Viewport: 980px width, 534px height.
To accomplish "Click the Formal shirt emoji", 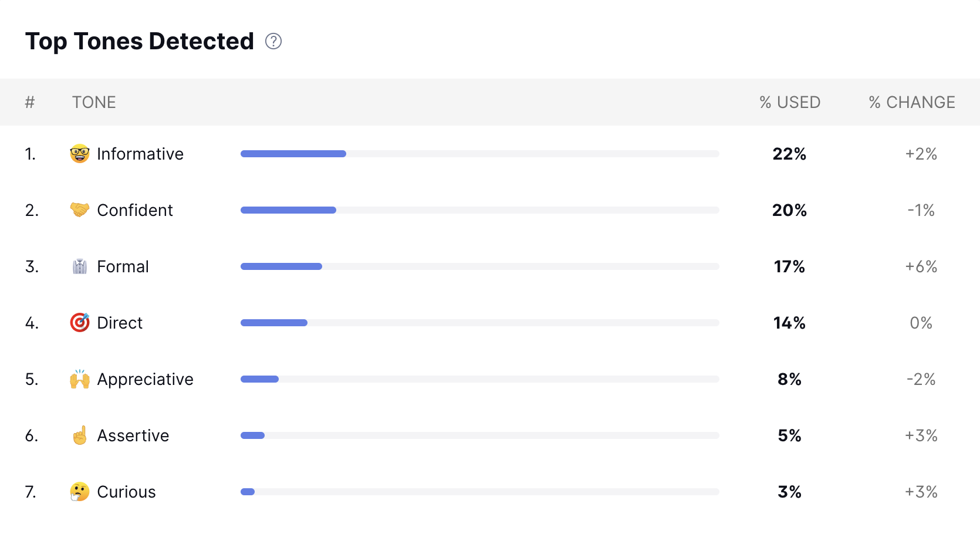I will 80,266.
